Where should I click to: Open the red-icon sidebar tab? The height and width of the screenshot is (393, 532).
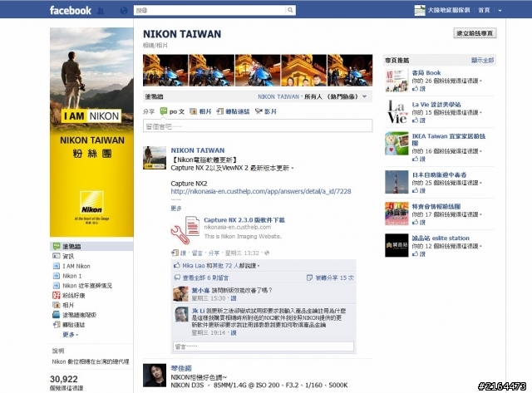(x=74, y=295)
